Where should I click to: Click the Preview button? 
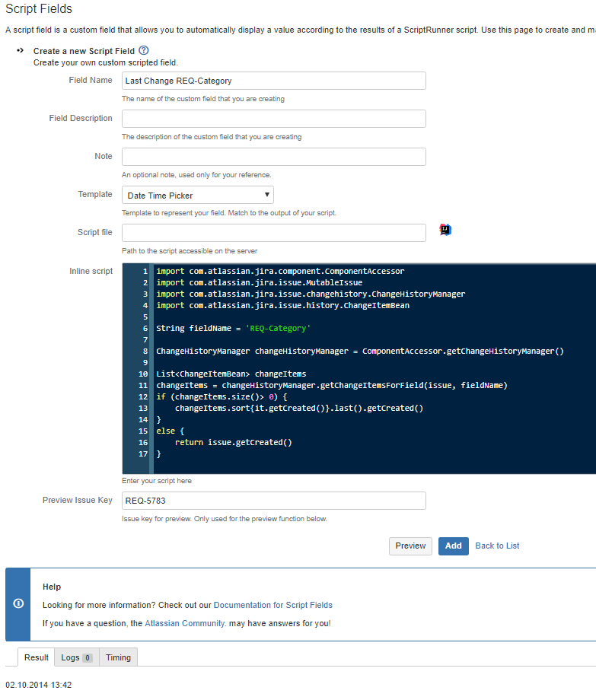tap(410, 546)
